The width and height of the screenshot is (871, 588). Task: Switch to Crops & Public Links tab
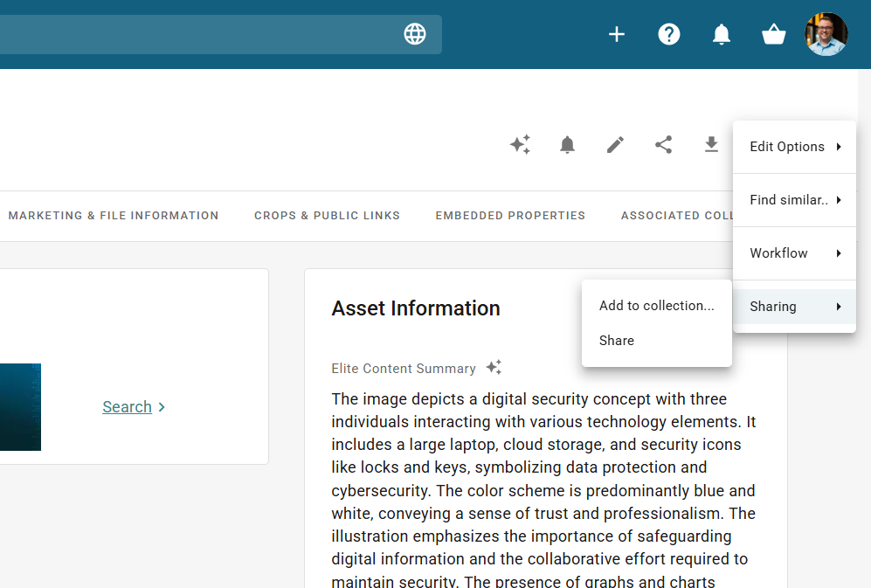point(327,216)
